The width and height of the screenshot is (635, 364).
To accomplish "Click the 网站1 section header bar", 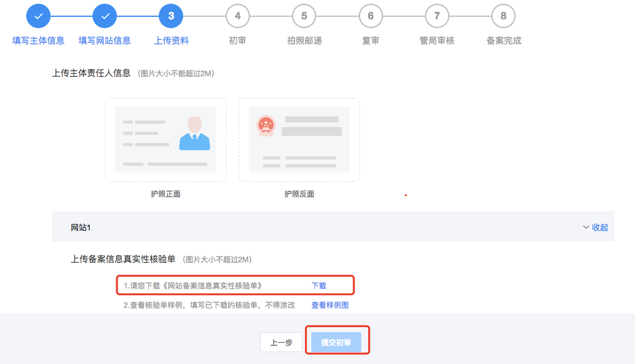I will [312, 227].
